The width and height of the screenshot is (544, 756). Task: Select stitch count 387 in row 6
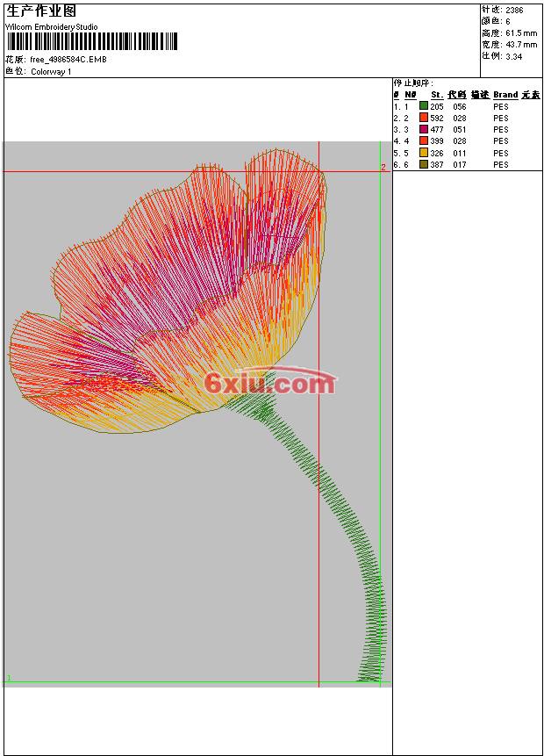point(437,165)
